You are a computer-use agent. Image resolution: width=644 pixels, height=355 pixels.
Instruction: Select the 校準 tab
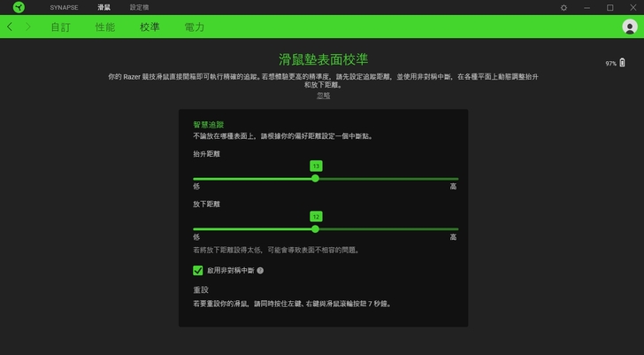[149, 27]
